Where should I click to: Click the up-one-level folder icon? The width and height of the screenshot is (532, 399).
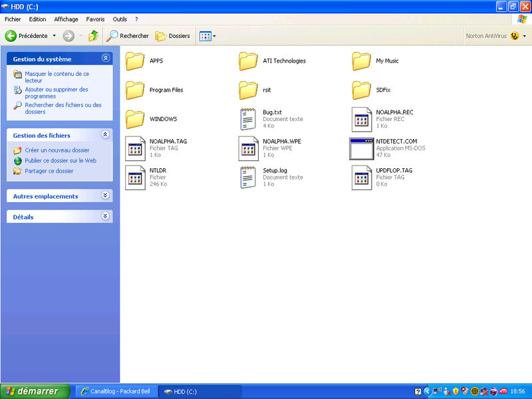94,36
